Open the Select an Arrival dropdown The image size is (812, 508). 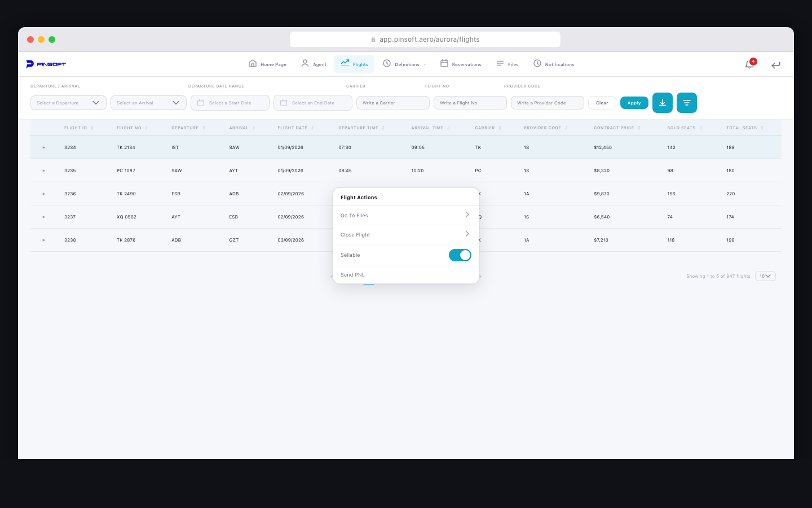148,103
